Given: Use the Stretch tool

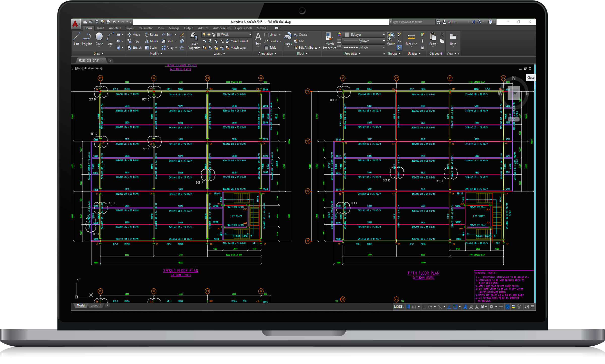Looking at the screenshot, I should click(x=134, y=48).
